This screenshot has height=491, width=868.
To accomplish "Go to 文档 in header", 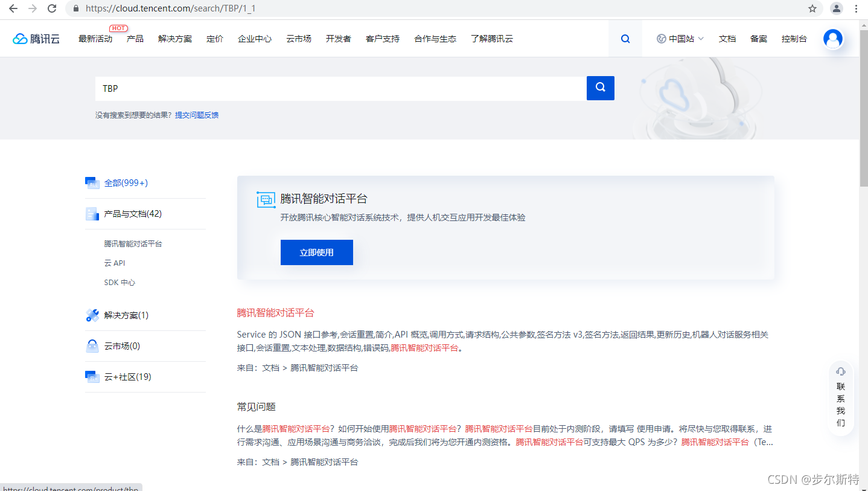I will (727, 39).
